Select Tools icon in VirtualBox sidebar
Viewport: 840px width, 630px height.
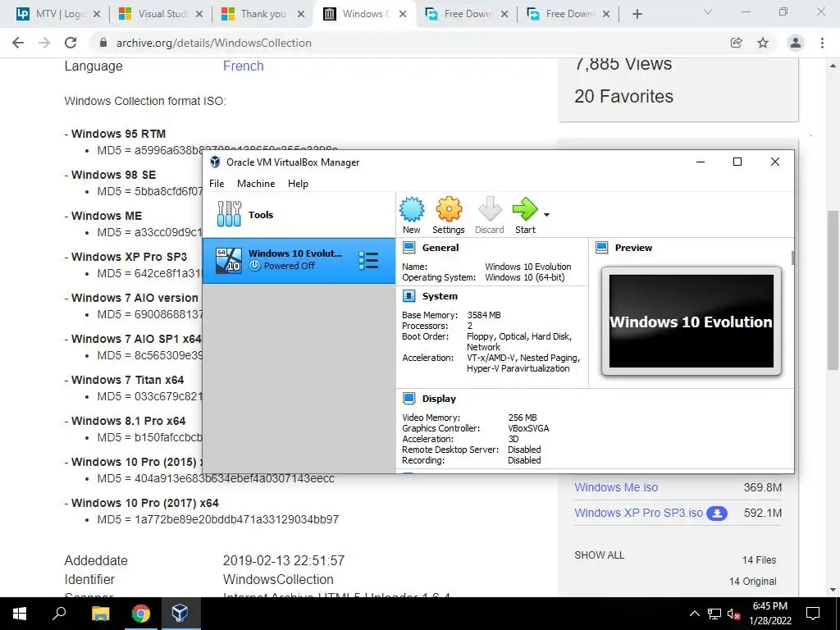coord(230,214)
